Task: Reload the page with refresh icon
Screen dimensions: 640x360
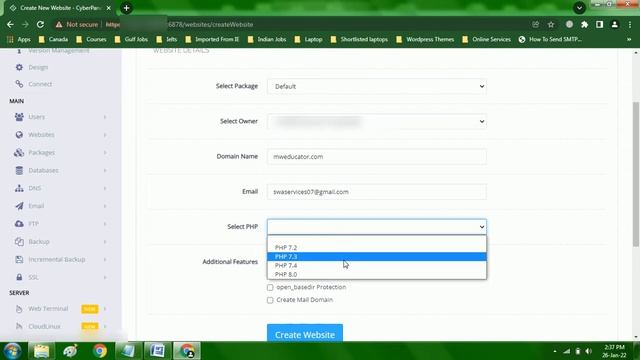Action: click(x=40, y=24)
